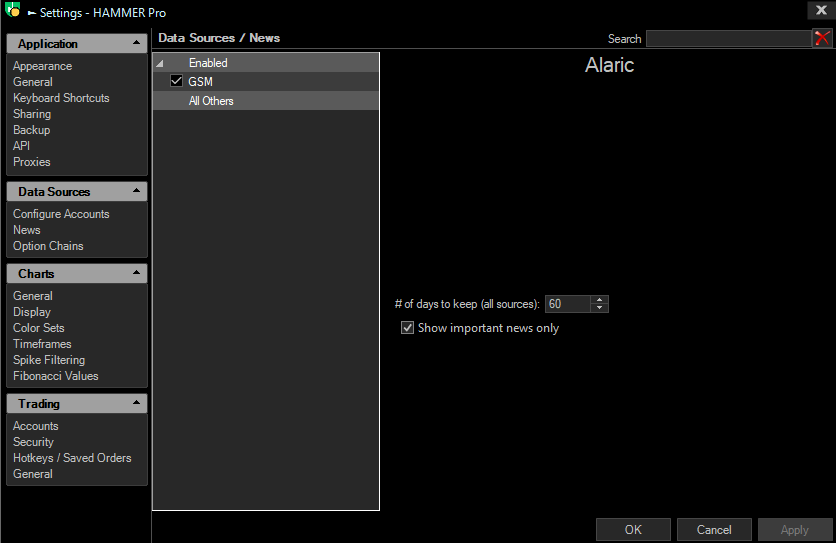Collapse the Trading section
This screenshot has width=836, height=543.
point(136,403)
